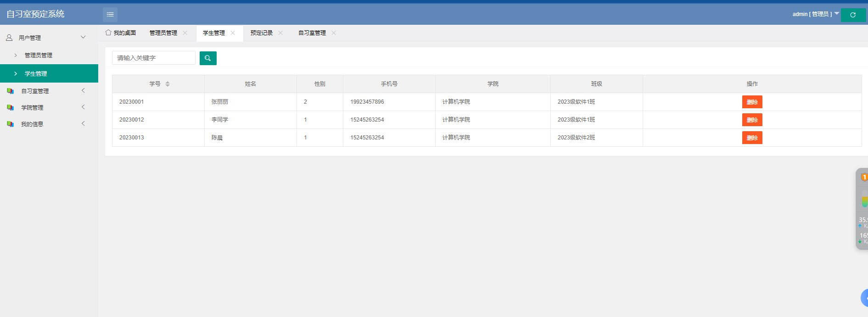
Task: Click the arrow beside 管理员管理 sidebar item
Action: point(16,55)
